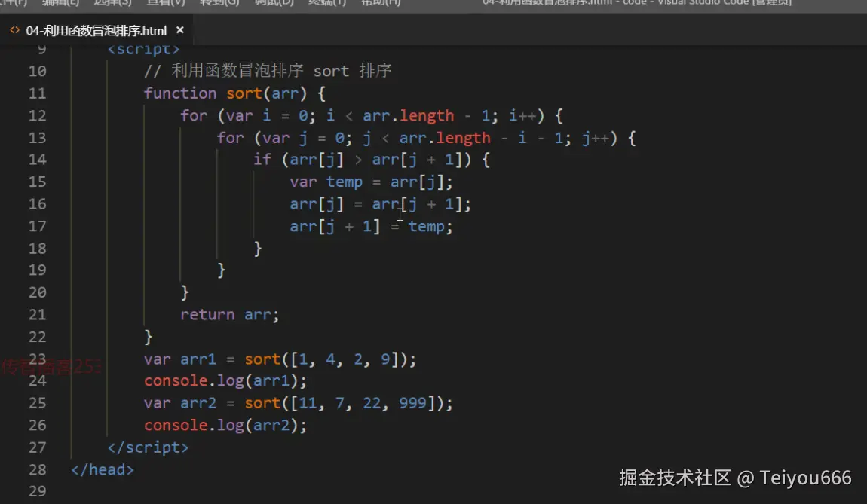This screenshot has width=867, height=504.
Task: Click the number 999 on line 25
Action: tap(412, 403)
